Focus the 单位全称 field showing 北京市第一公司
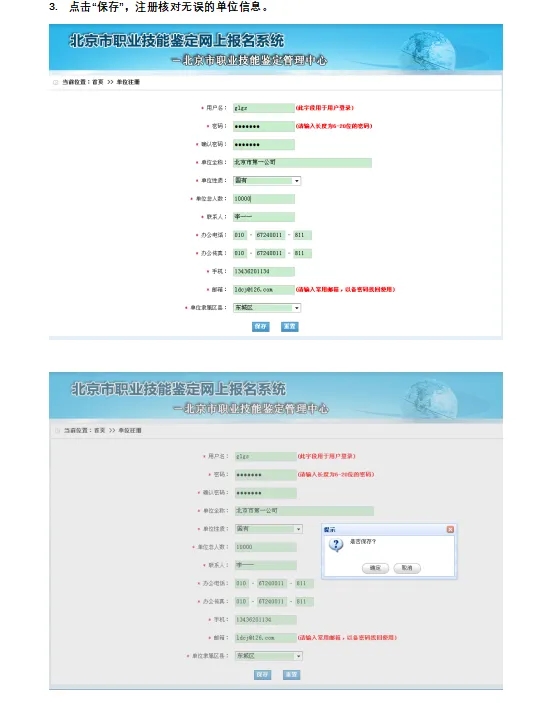Viewport: 554px width, 703px height. (302, 162)
